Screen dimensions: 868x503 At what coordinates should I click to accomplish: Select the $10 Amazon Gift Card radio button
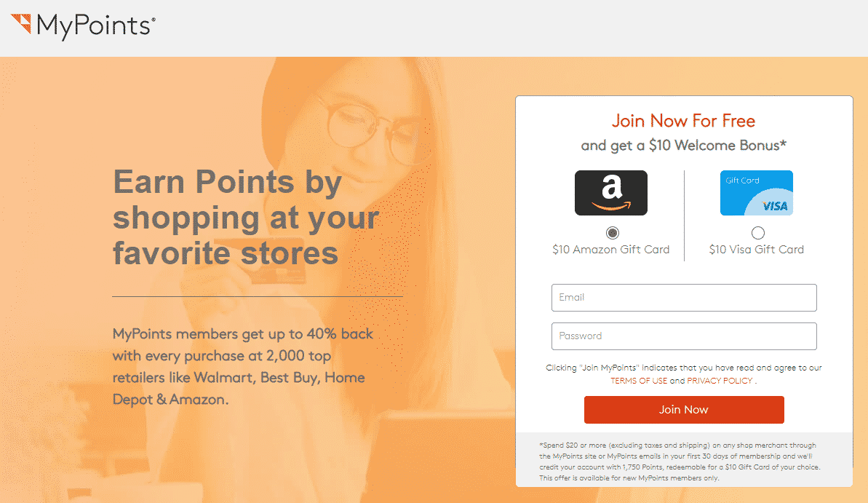tap(612, 233)
